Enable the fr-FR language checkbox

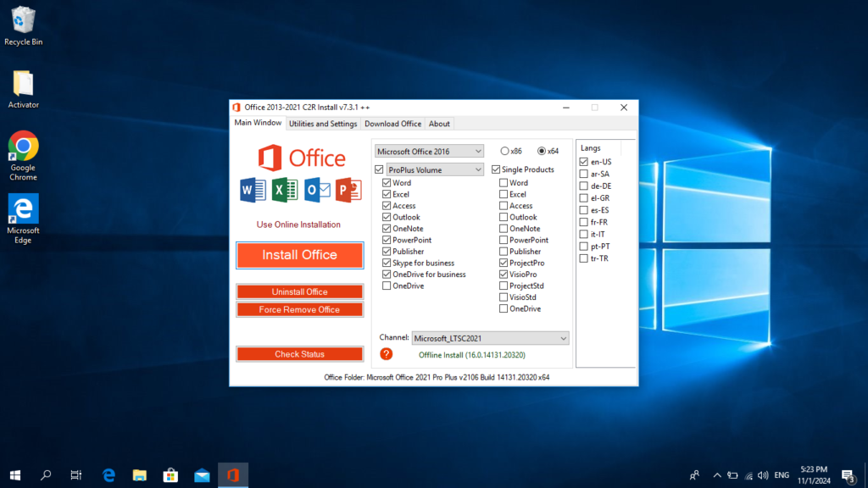pos(583,222)
